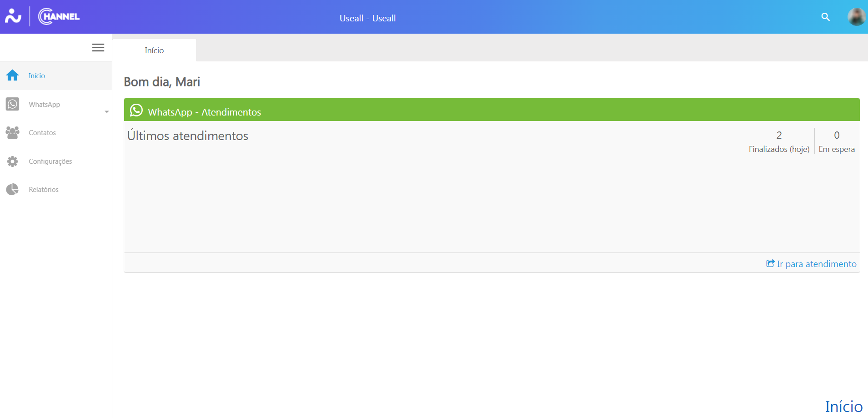Click the Finalizados count 2
This screenshot has width=868, height=418.
click(x=779, y=135)
